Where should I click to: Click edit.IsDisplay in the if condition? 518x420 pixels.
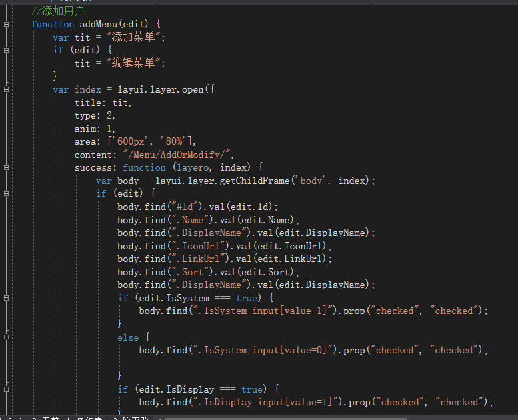tap(177, 389)
